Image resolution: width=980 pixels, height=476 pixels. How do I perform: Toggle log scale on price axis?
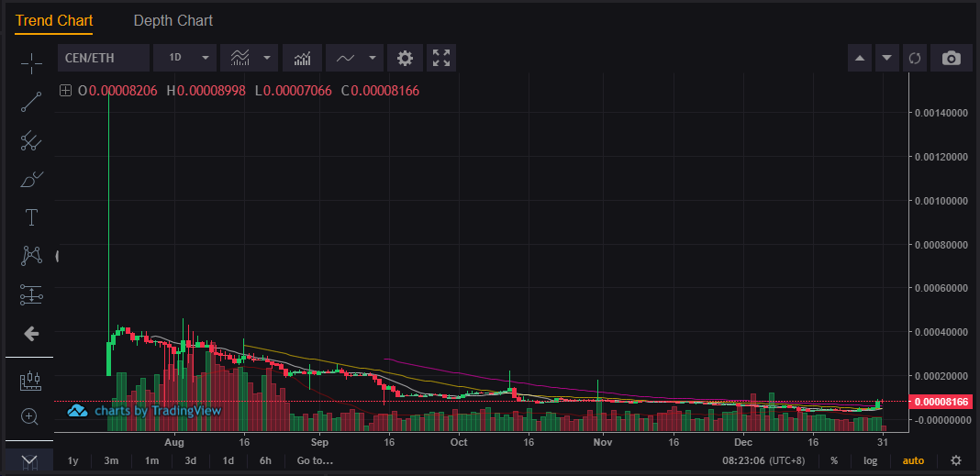870,460
